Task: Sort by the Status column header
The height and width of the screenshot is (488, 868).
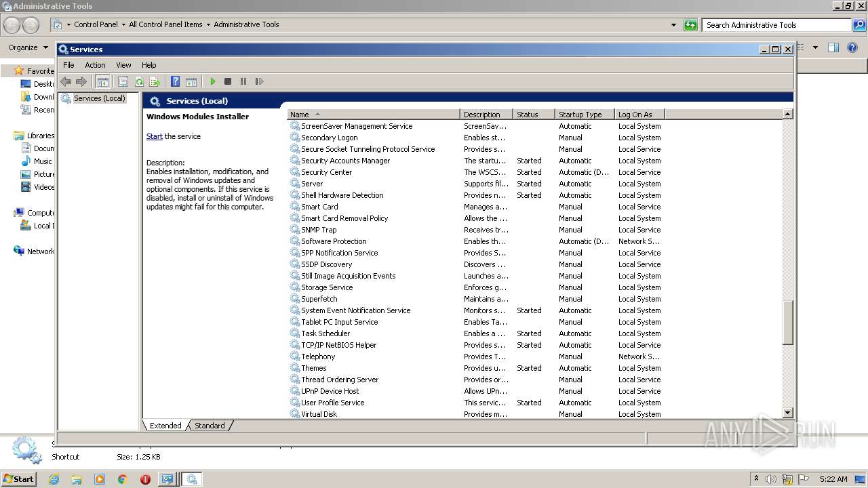Action: click(x=534, y=115)
